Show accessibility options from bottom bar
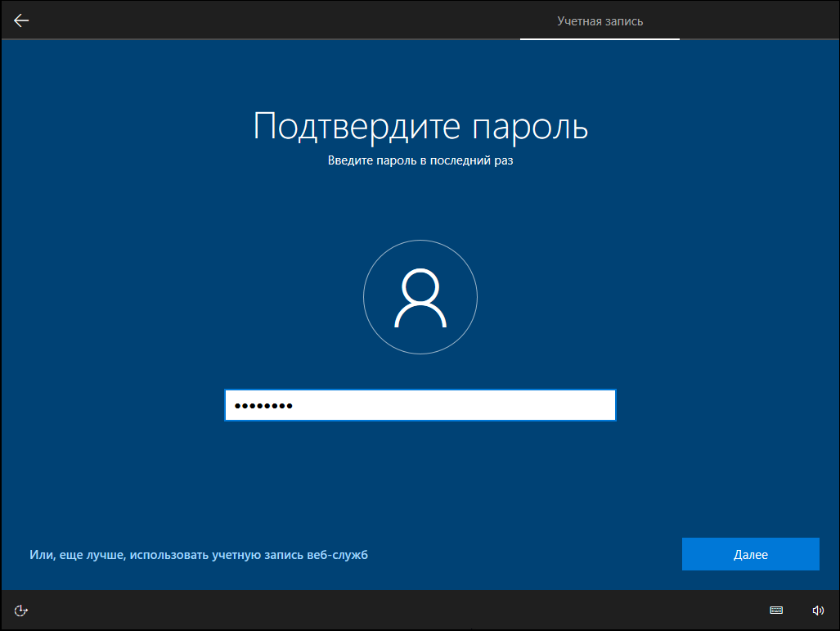 [x=21, y=611]
